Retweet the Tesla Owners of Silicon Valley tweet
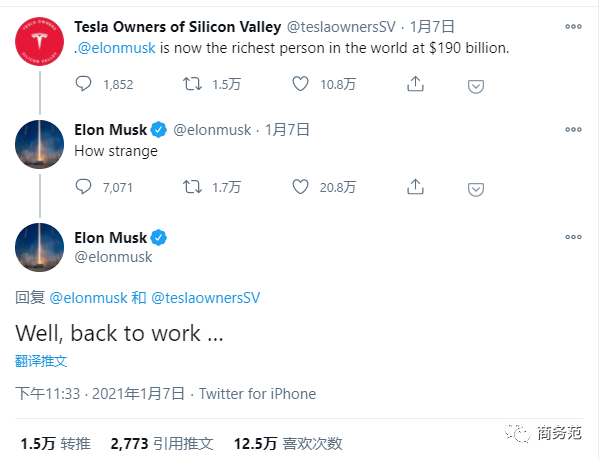Viewport: 601px width, 460px height. point(192,84)
